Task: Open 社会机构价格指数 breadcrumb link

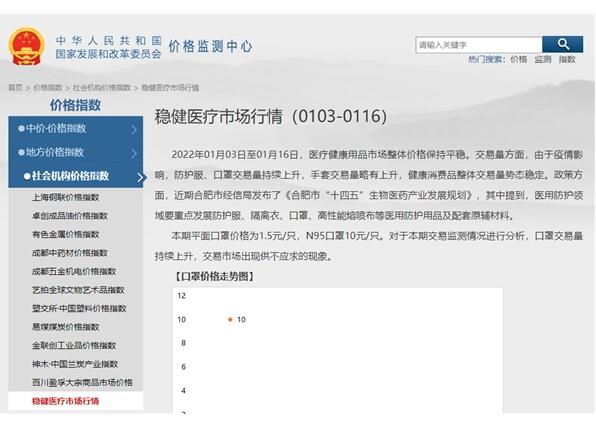Action: coord(101,88)
